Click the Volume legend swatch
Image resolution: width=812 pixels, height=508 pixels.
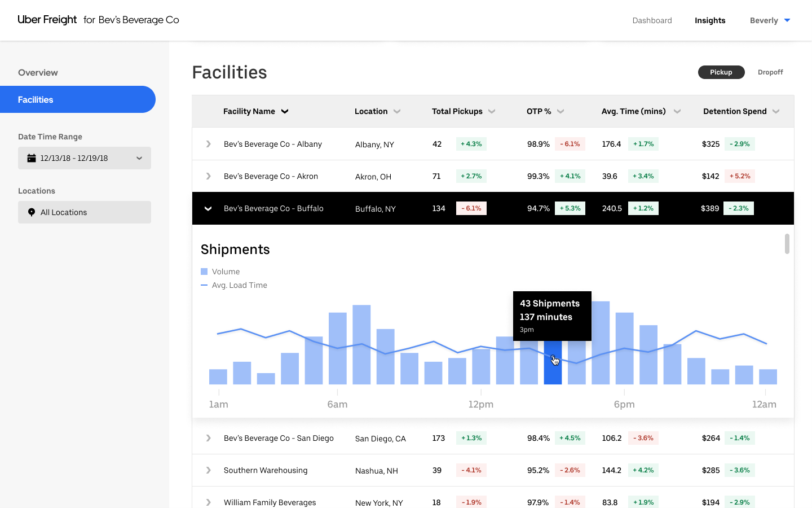204,271
